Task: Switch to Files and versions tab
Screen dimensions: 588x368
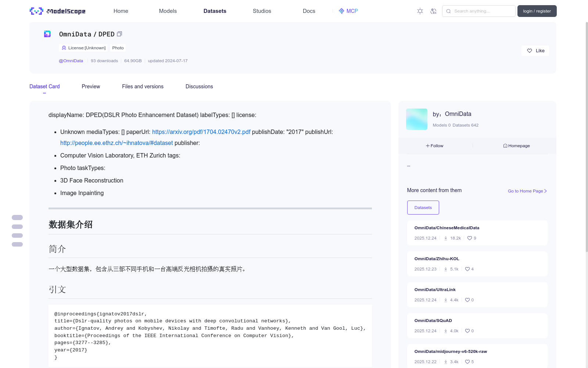Action: (x=143, y=86)
